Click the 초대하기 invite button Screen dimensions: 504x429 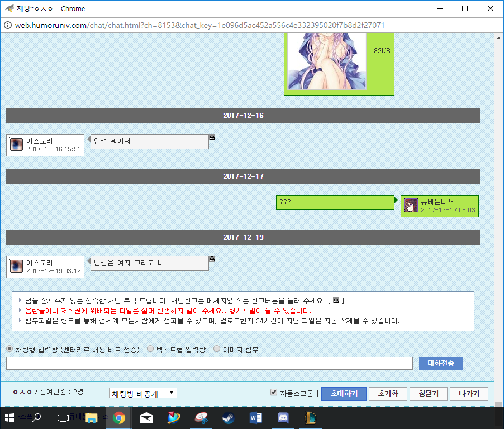click(x=344, y=394)
